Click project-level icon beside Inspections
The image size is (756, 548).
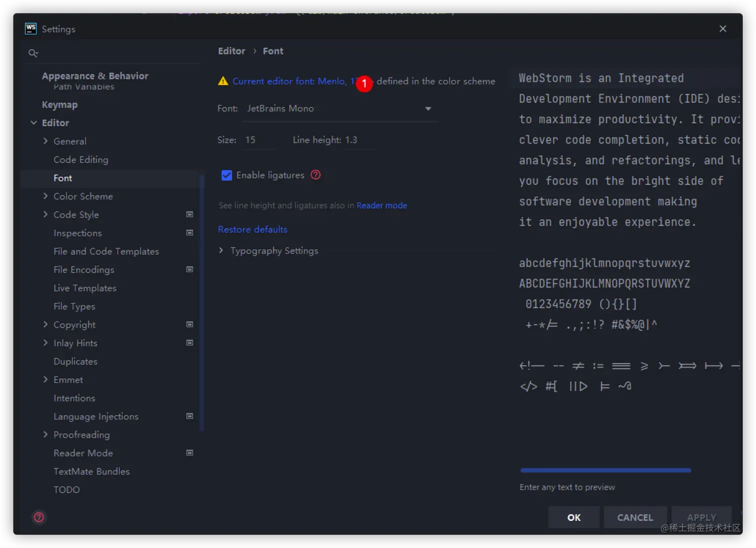click(189, 233)
